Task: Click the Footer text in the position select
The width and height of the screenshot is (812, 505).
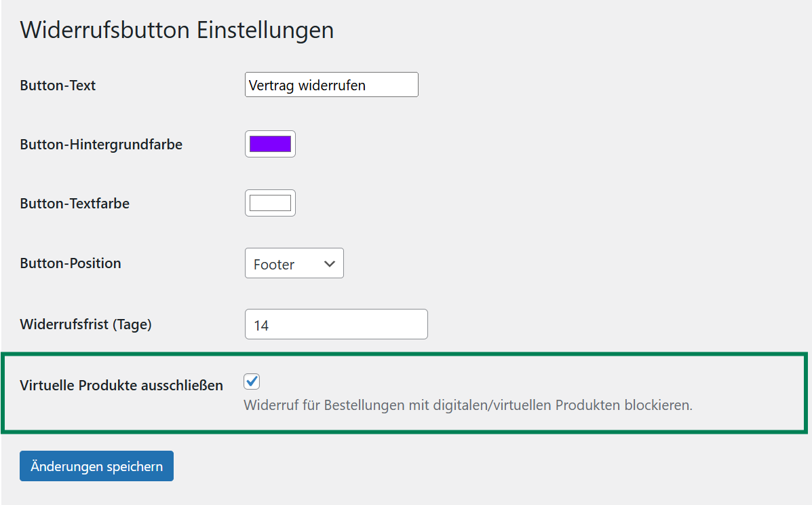Action: coord(274,265)
